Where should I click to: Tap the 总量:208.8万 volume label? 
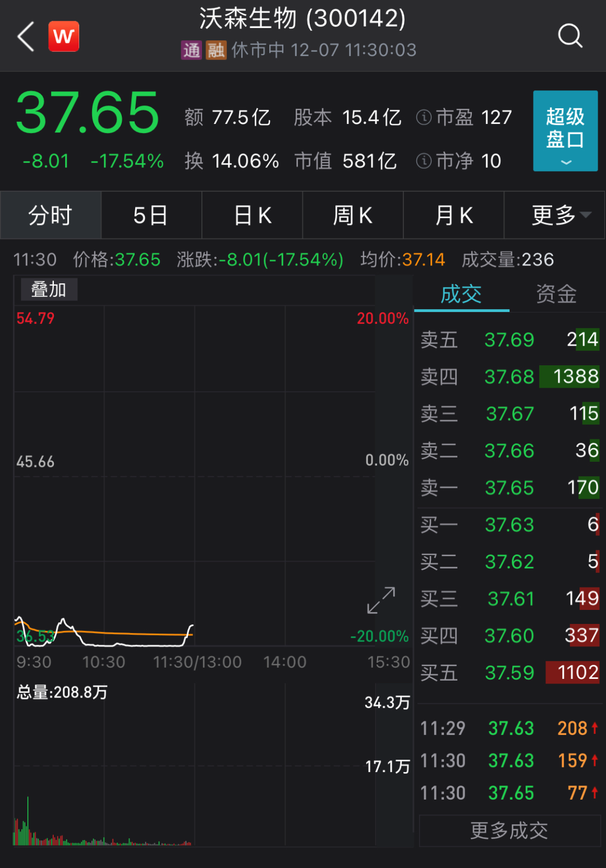point(62,692)
